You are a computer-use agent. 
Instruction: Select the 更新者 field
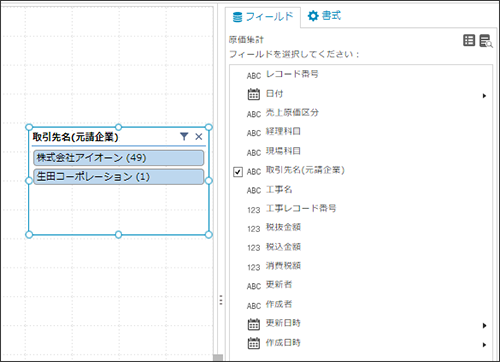(279, 285)
